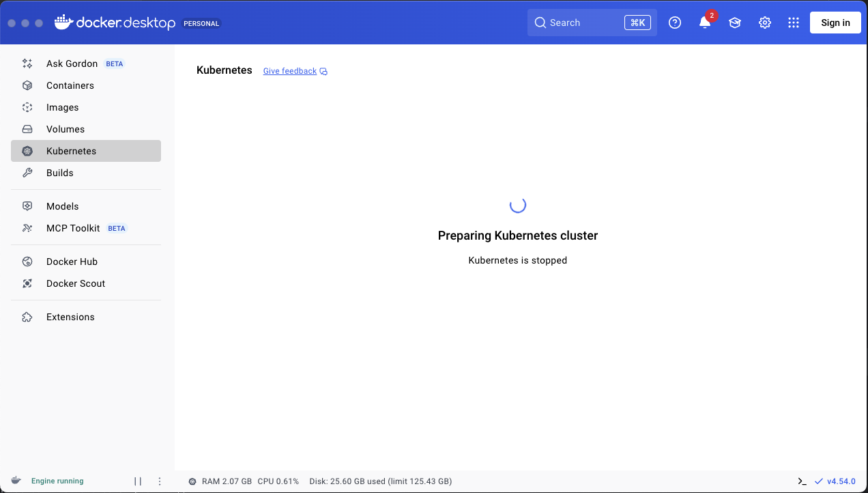Click the Volumes drive icon
Screen dimensions: 868x493
(27, 129)
